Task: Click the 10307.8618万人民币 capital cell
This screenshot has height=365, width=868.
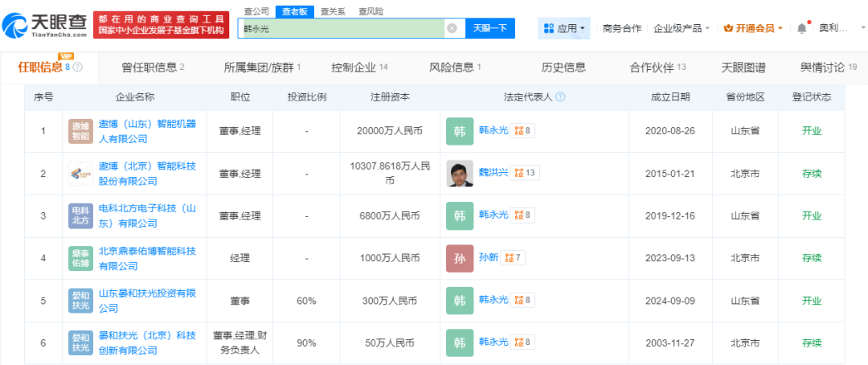Action: click(391, 174)
